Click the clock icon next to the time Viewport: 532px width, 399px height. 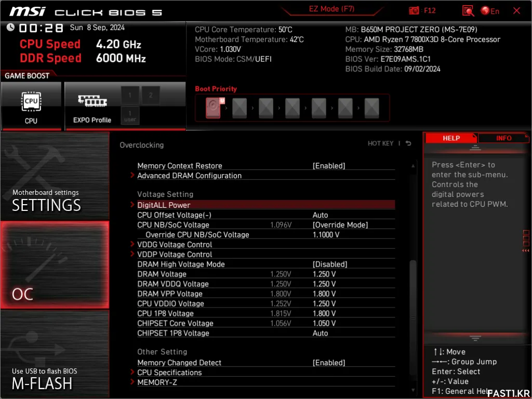click(x=10, y=27)
